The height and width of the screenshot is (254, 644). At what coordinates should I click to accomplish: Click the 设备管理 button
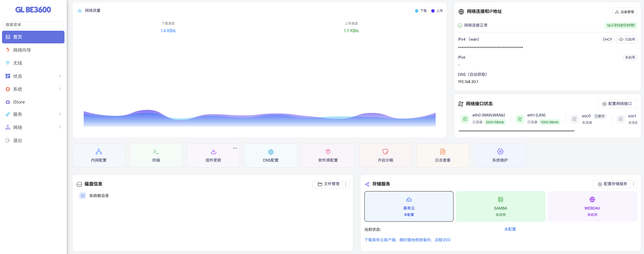624,12
